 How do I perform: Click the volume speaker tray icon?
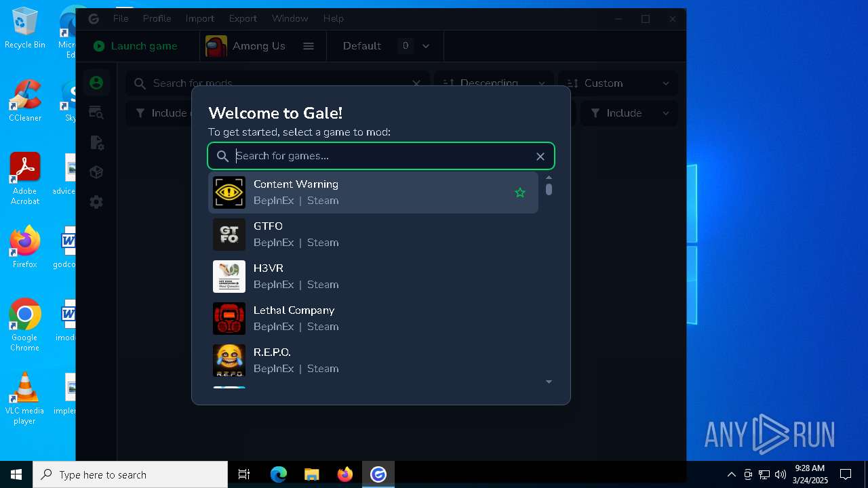point(781,474)
